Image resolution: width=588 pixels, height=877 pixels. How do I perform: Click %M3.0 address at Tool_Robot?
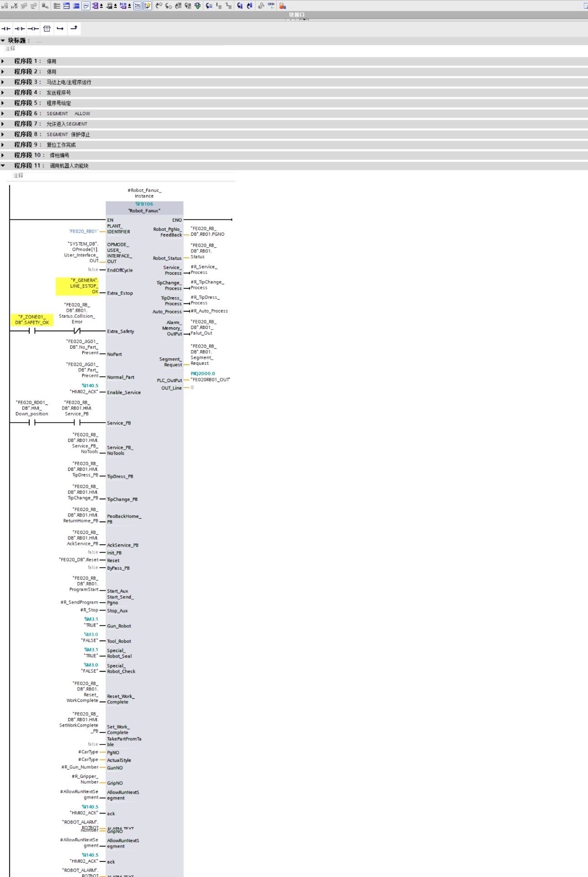point(91,635)
